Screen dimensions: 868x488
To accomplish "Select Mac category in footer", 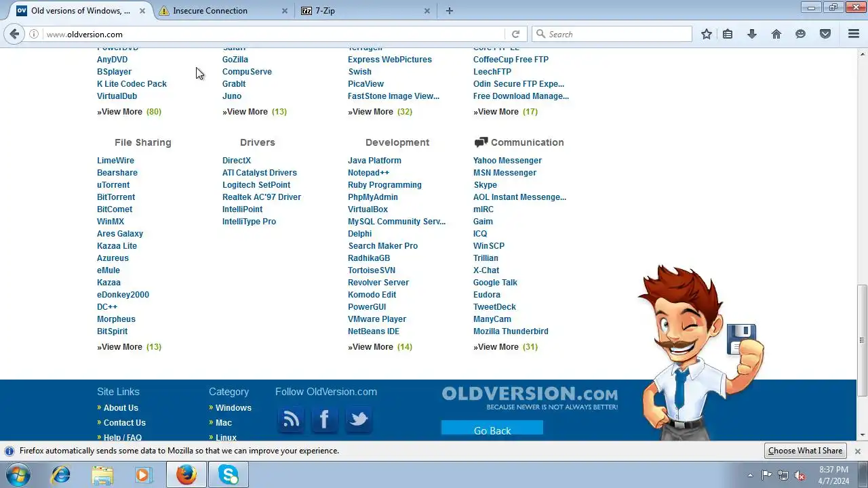I will point(224,423).
